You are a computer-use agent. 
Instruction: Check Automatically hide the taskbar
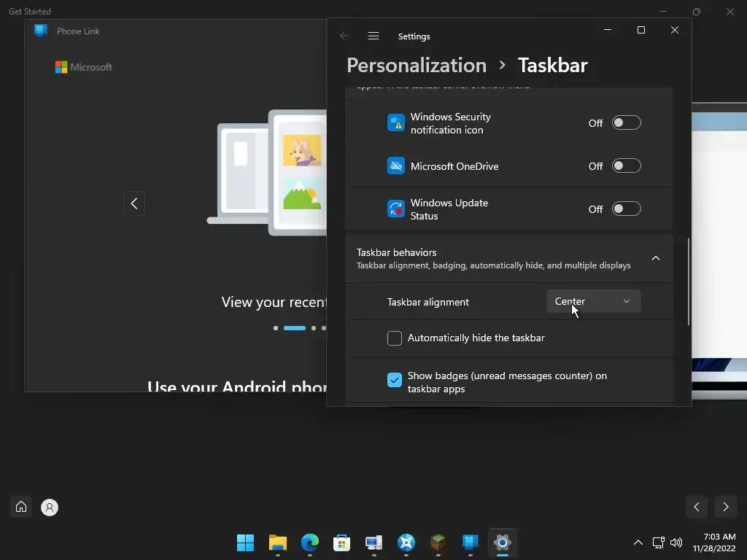(395, 338)
